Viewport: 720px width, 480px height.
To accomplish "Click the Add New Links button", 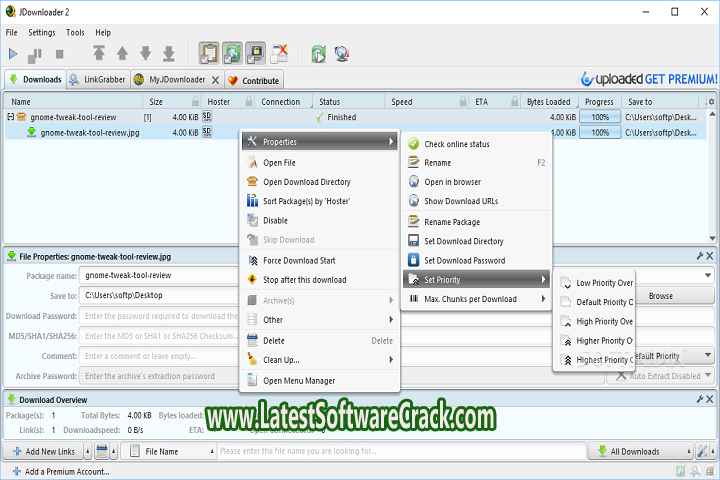I will (44, 452).
